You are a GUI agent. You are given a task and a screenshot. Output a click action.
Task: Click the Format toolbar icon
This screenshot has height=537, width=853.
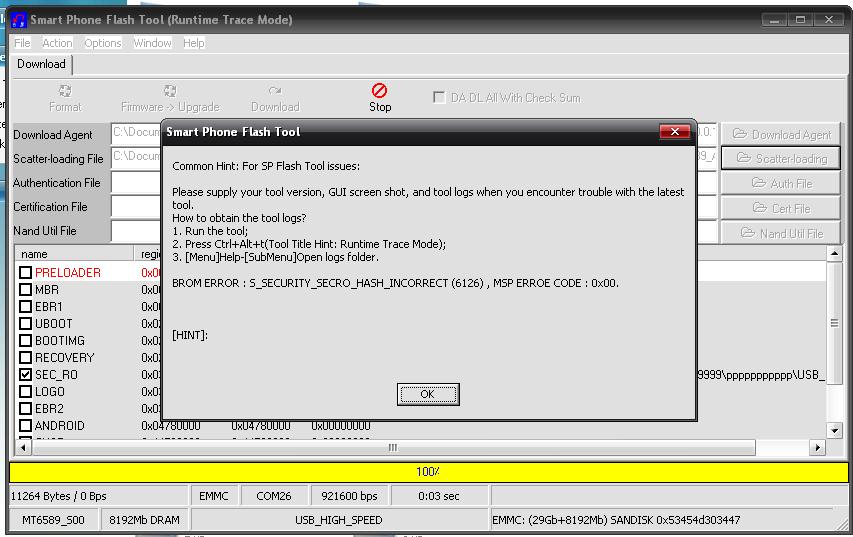pyautogui.click(x=65, y=90)
